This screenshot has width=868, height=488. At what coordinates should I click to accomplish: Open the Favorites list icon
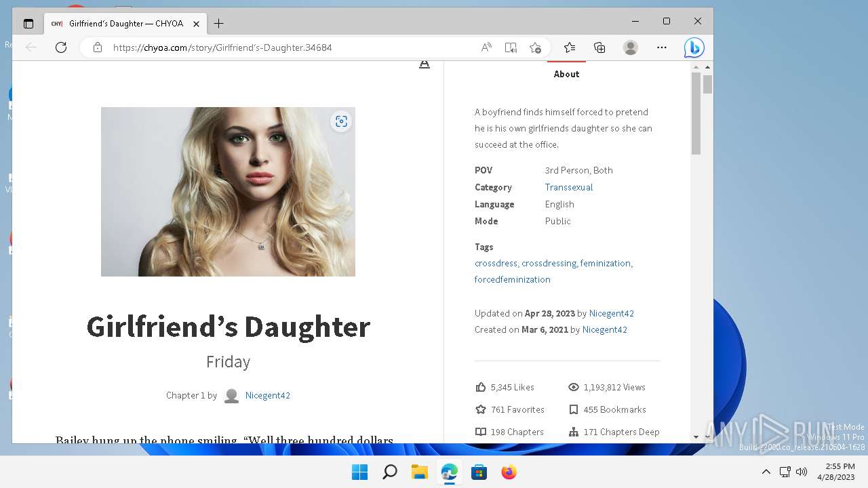click(x=570, y=47)
